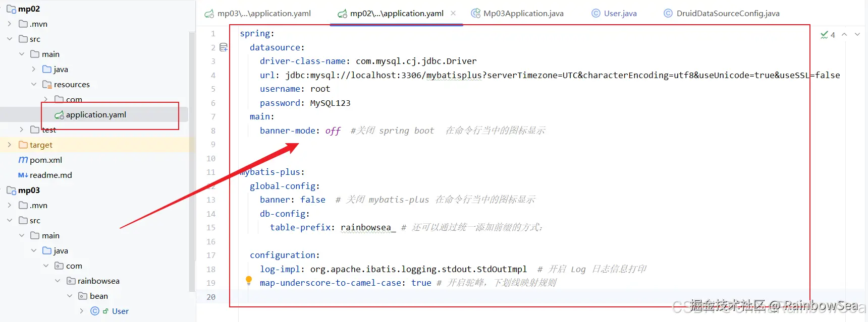Select the mp02 application.yaml tab

pyautogui.click(x=391, y=14)
